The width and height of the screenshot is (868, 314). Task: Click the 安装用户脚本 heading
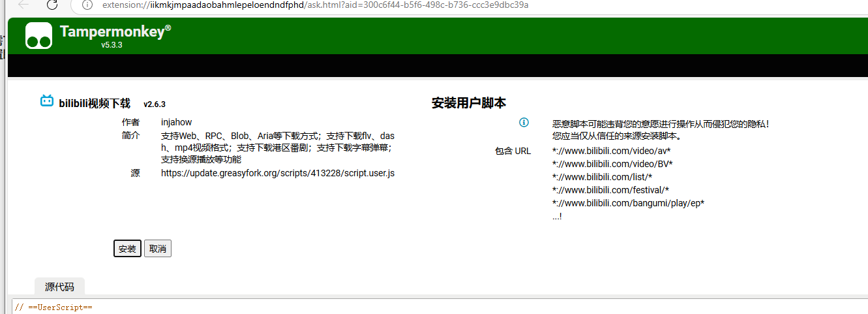pyautogui.click(x=469, y=103)
